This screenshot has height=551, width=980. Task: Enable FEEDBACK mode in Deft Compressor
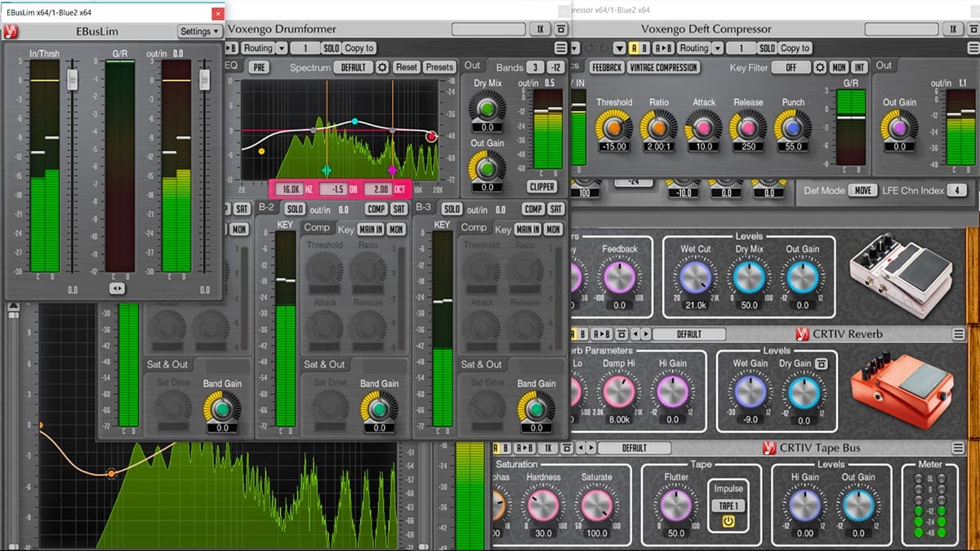tap(607, 67)
